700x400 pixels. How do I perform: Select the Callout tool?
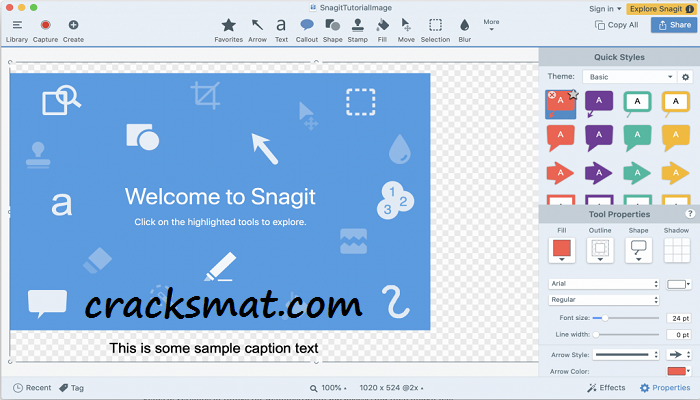pos(307,31)
